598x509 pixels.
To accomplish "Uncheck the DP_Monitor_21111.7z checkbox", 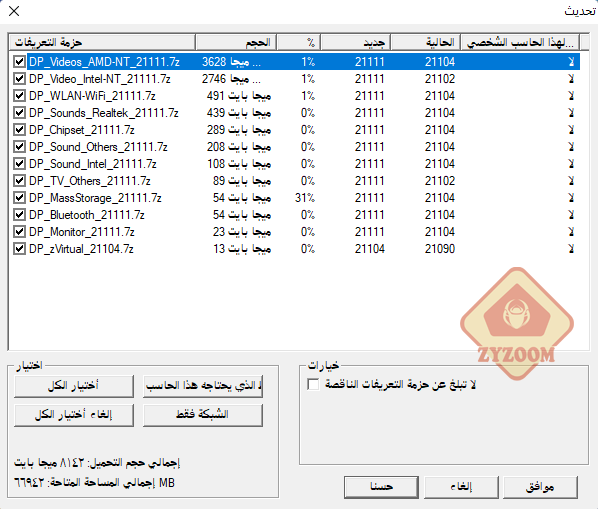I will pos(19,232).
